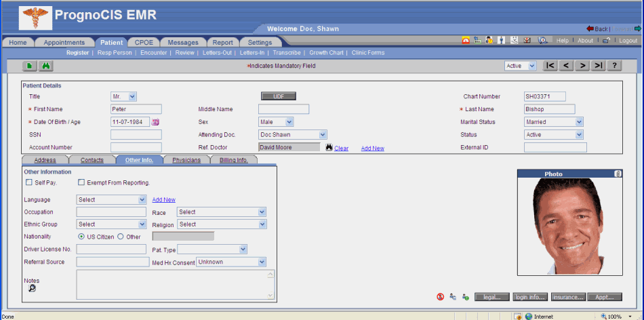Open the Address tab
The width and height of the screenshot is (644, 320).
tap(45, 160)
